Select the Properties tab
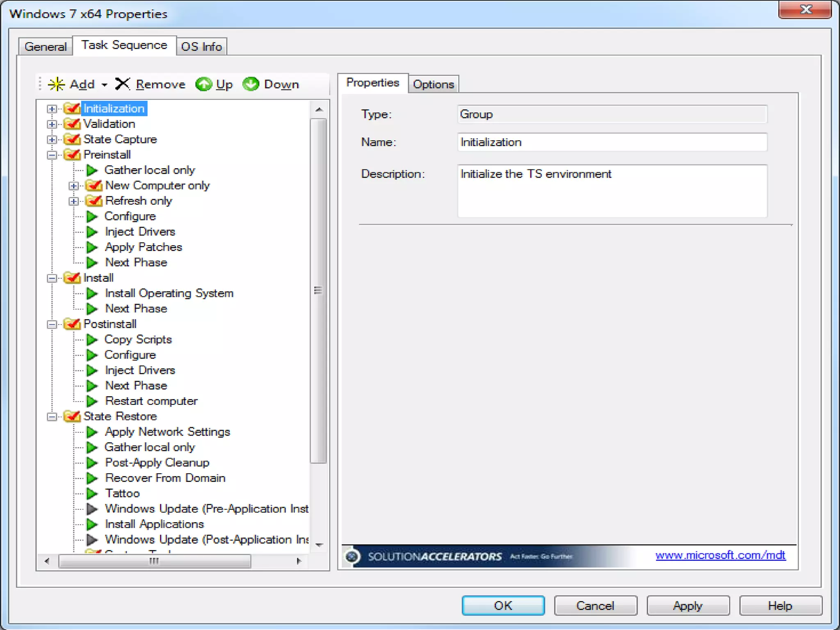 coord(373,83)
